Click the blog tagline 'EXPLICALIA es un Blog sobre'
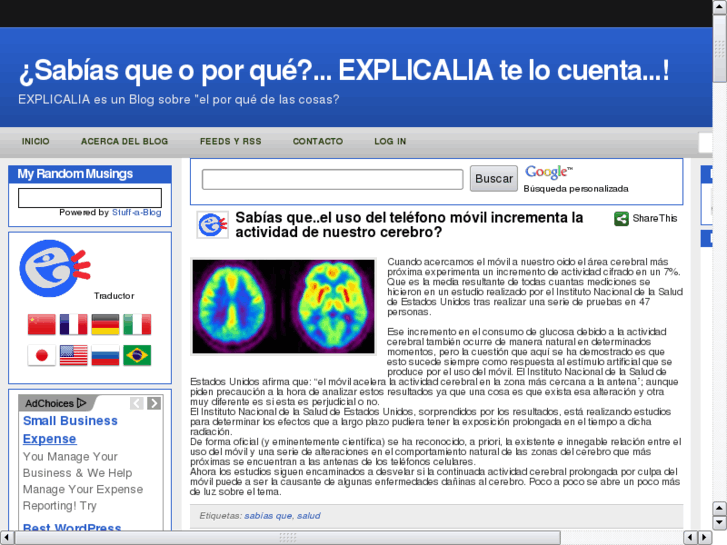 pos(179,100)
